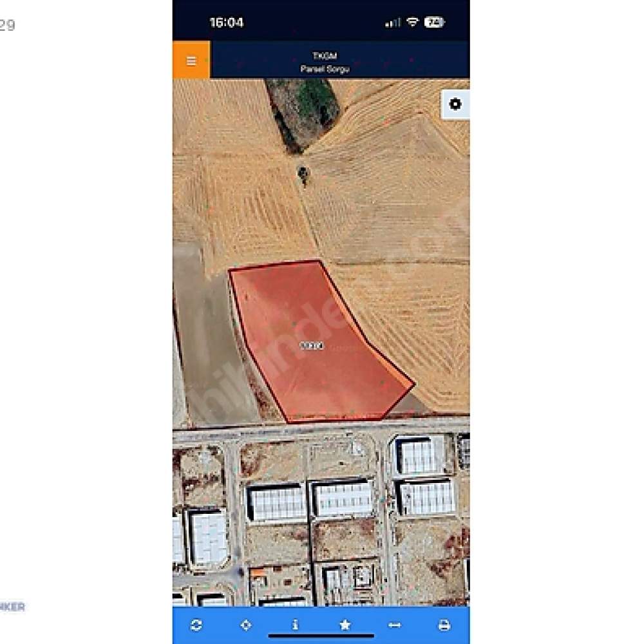644x644 pixels.
Task: Tap the 16:04 clock in status bar
Action: click(x=226, y=23)
